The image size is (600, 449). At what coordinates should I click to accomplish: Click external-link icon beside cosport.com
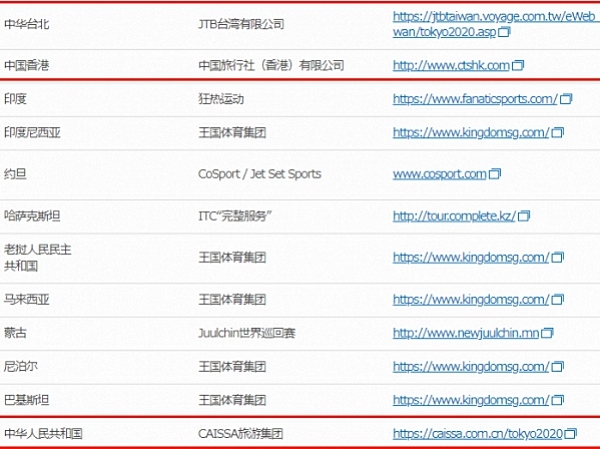click(x=495, y=174)
